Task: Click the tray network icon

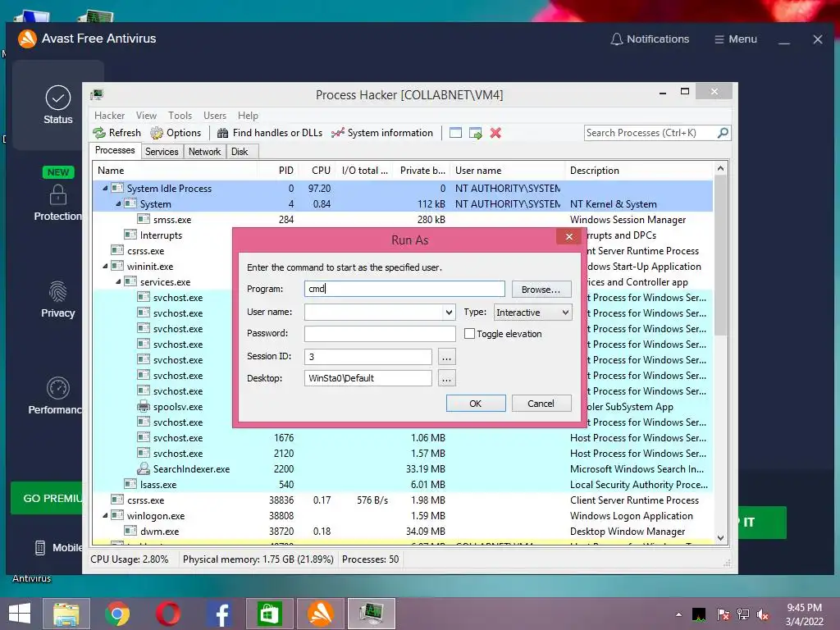Action: pos(743,614)
